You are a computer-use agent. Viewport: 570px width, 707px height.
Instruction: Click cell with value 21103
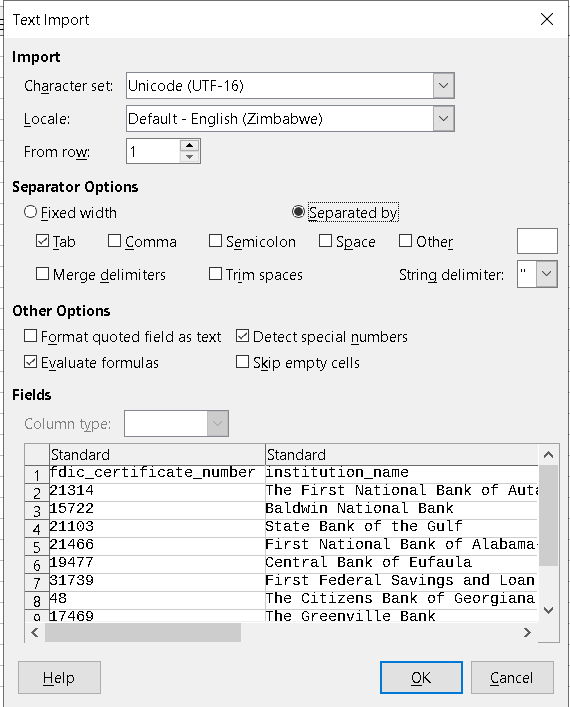(x=157, y=527)
